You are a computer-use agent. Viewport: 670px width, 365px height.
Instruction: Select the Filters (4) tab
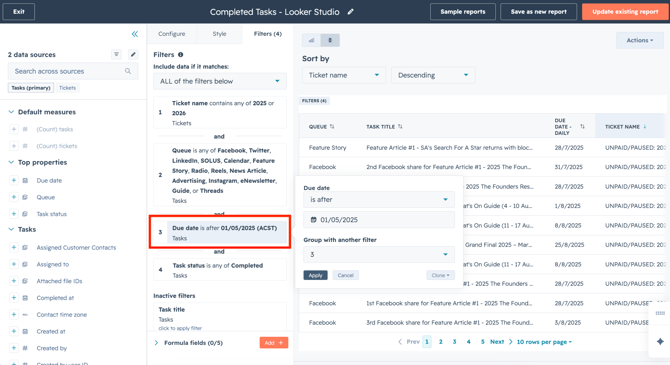[267, 34]
